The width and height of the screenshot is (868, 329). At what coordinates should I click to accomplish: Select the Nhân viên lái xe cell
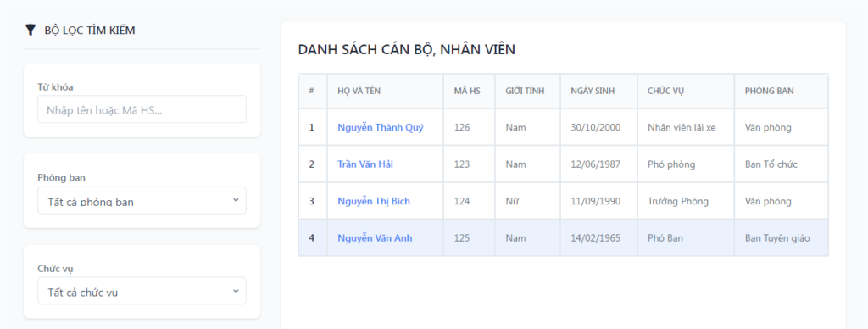(x=686, y=127)
